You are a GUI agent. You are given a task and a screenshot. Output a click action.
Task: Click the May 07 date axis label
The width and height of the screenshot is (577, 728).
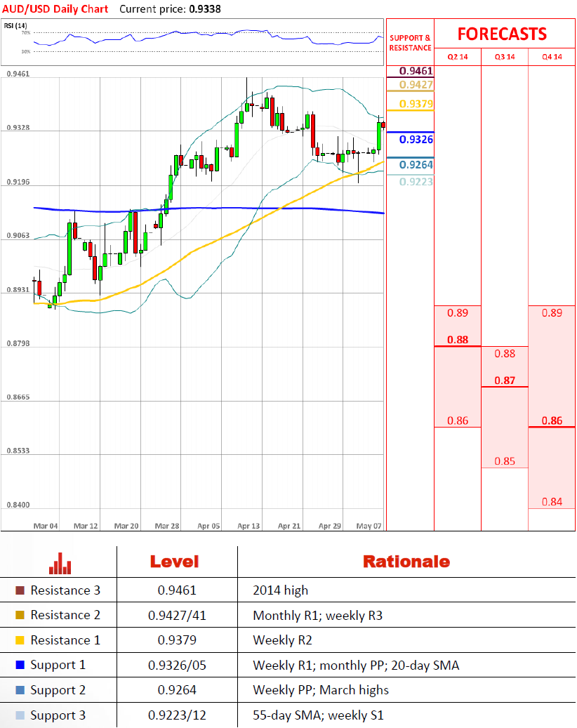tap(369, 526)
